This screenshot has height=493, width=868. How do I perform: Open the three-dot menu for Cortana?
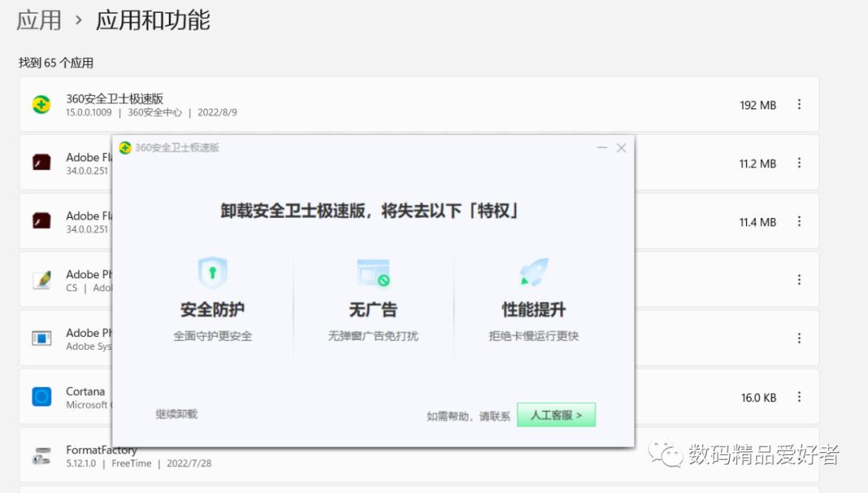(x=800, y=396)
